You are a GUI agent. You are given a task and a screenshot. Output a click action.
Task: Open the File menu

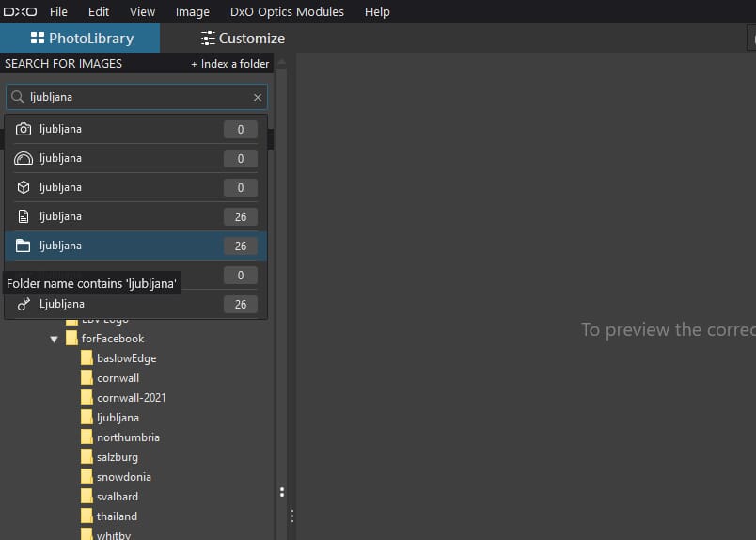click(x=58, y=11)
